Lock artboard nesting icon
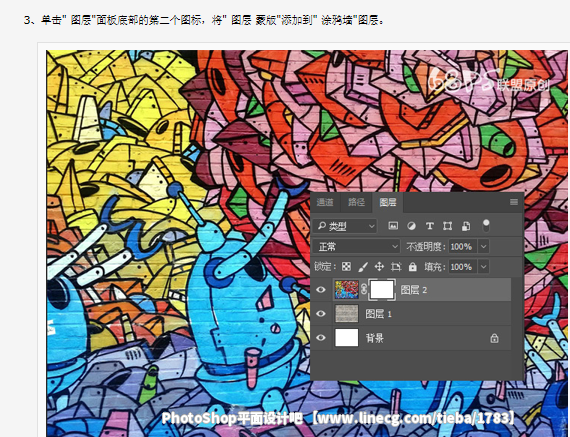 pos(396,267)
